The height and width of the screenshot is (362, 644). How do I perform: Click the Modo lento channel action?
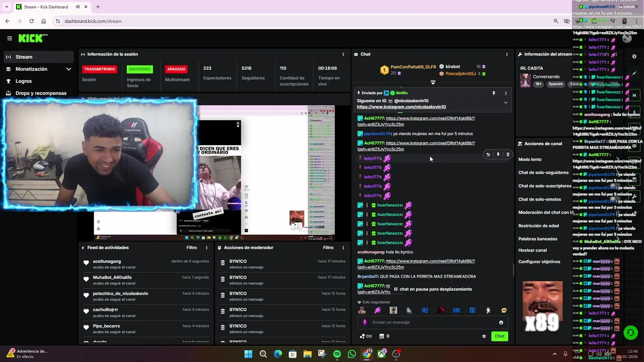tap(530, 159)
